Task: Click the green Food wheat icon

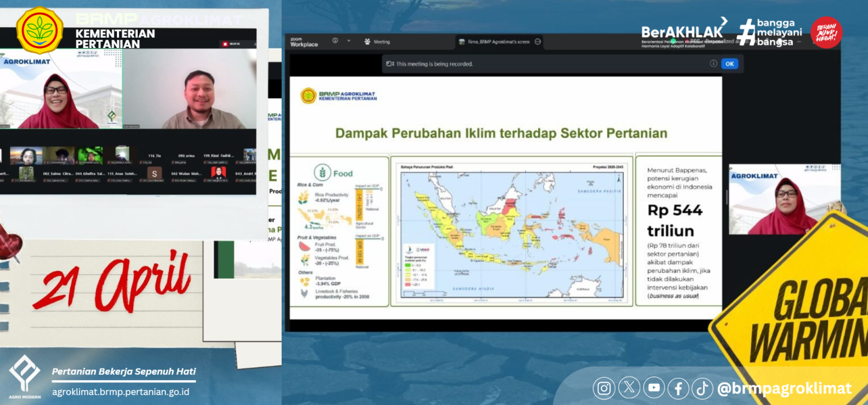Action: coord(321,172)
